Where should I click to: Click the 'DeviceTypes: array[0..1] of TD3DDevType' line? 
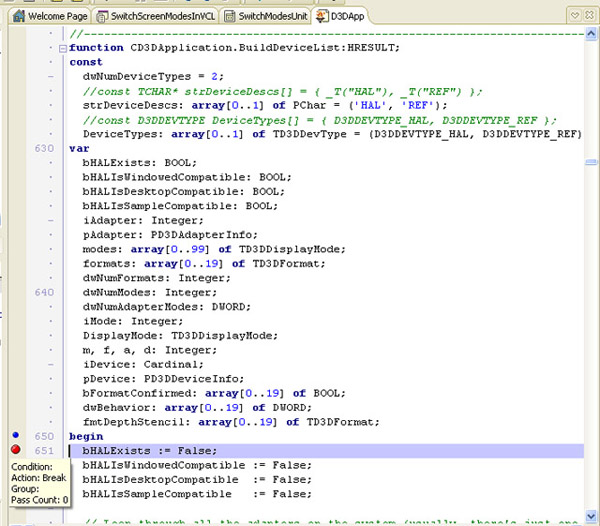(332, 134)
